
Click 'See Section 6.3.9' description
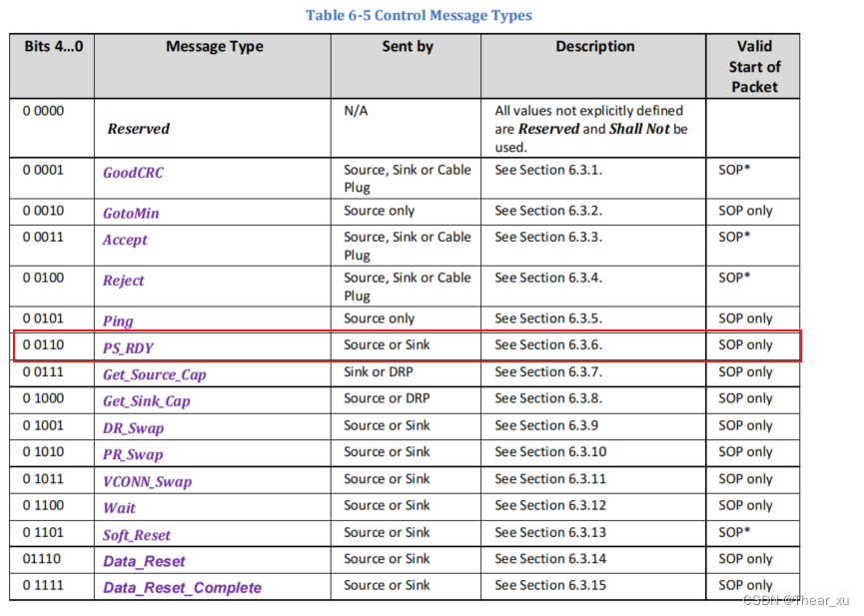click(546, 425)
